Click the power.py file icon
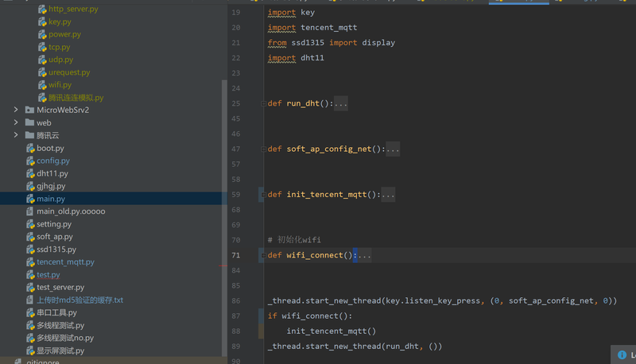The image size is (636, 364). [x=42, y=34]
